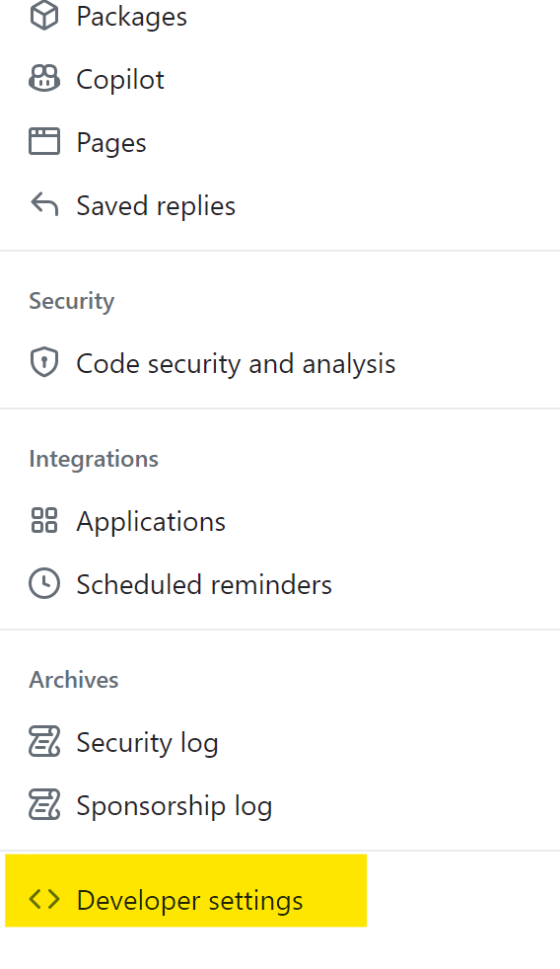Navigate to Applications under Integrations
This screenshot has height=969, width=560.
[151, 522]
